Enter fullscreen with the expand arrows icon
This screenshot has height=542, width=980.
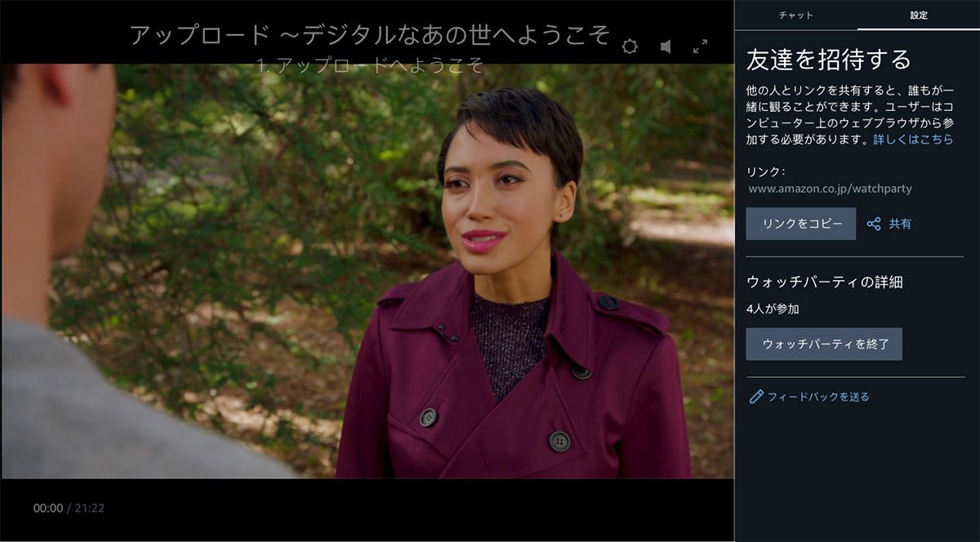point(700,47)
